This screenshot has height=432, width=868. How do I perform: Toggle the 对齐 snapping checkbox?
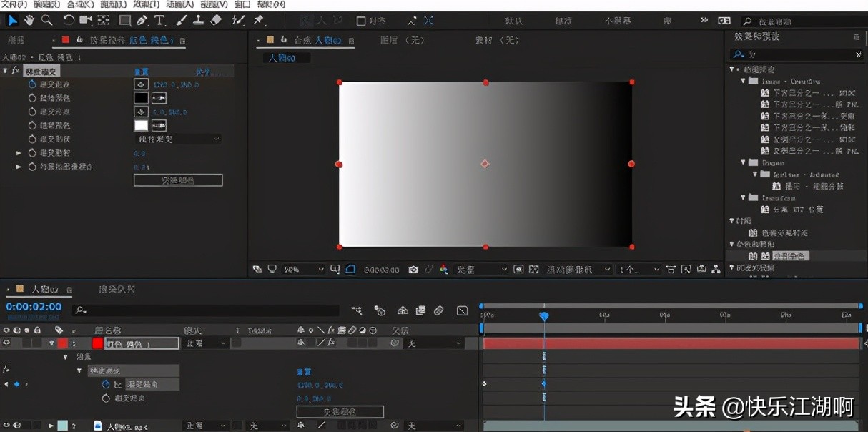[361, 21]
